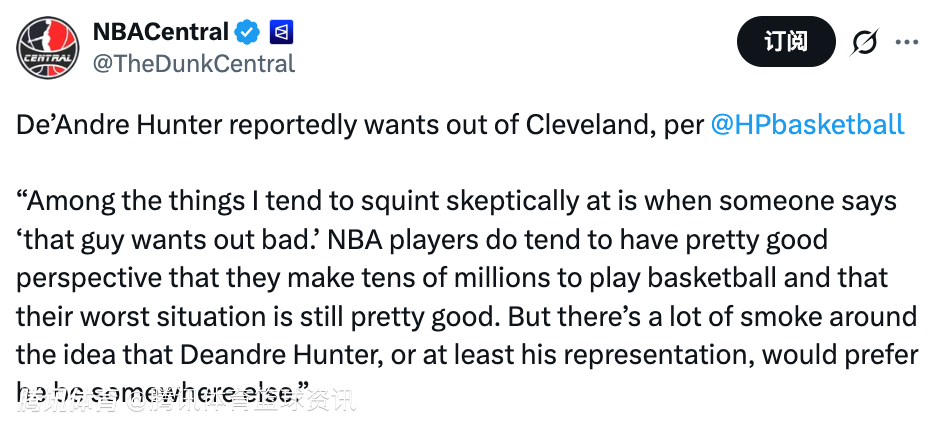Click the Grok slashed-circle icon
This screenshot has width=946, height=428.
click(864, 43)
